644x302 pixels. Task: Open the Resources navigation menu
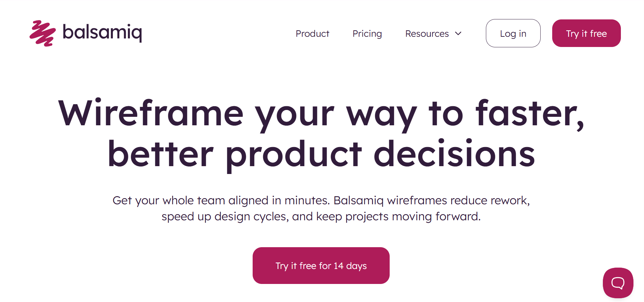click(x=427, y=34)
